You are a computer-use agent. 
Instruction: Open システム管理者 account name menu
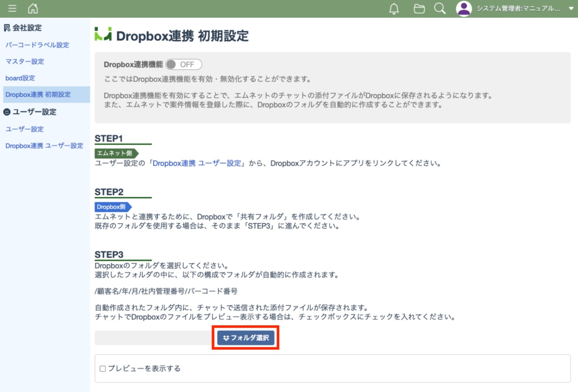coord(518,9)
